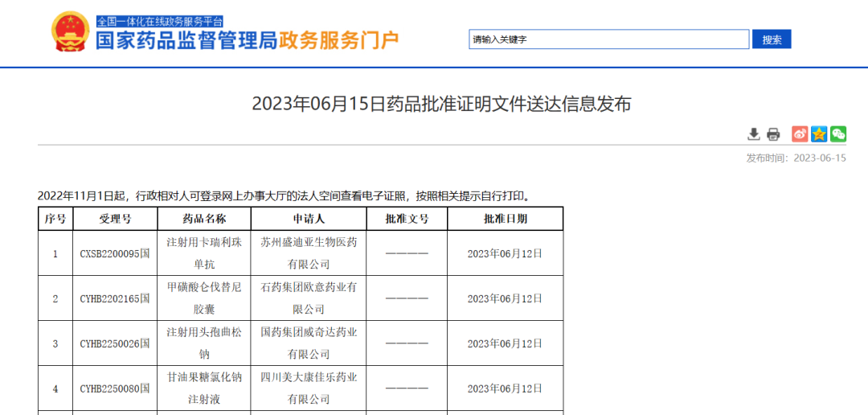Click the page title heading text

coord(441,104)
